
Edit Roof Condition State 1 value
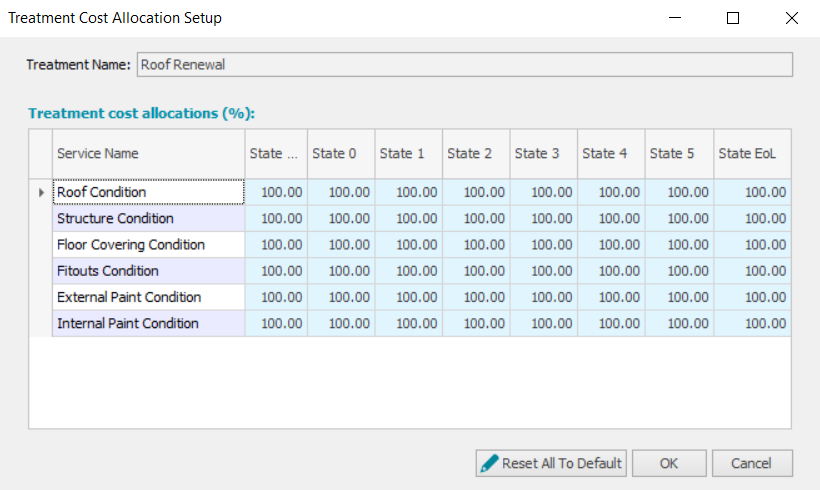pos(408,192)
